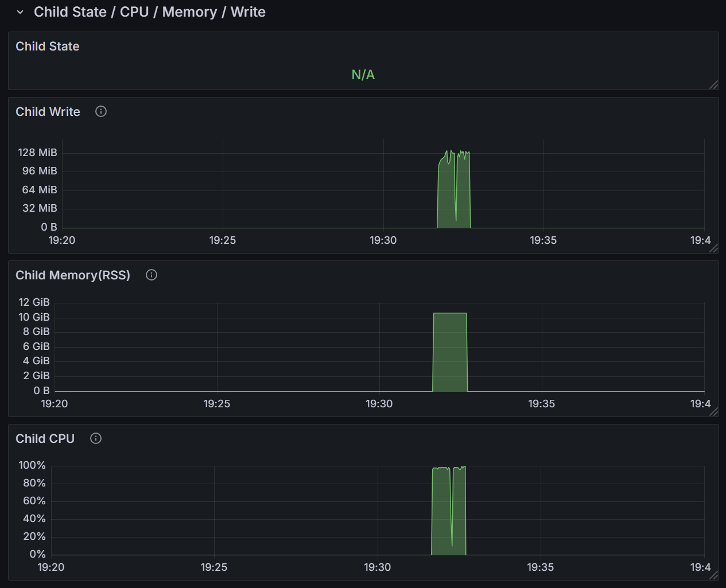Open the Child Memory(RSS) panel title menu

72,275
